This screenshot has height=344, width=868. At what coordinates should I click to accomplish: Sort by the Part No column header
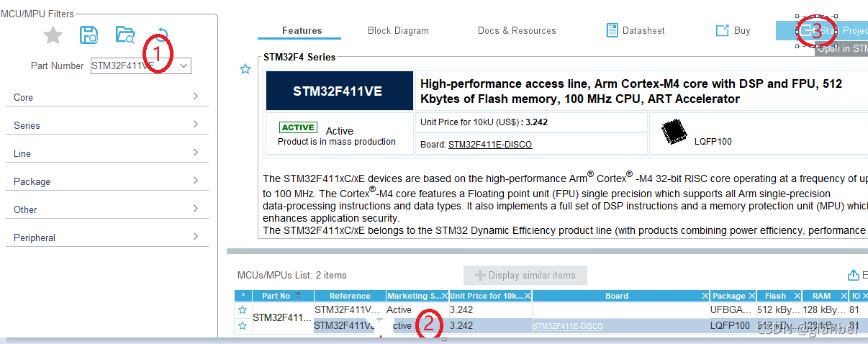pos(282,296)
